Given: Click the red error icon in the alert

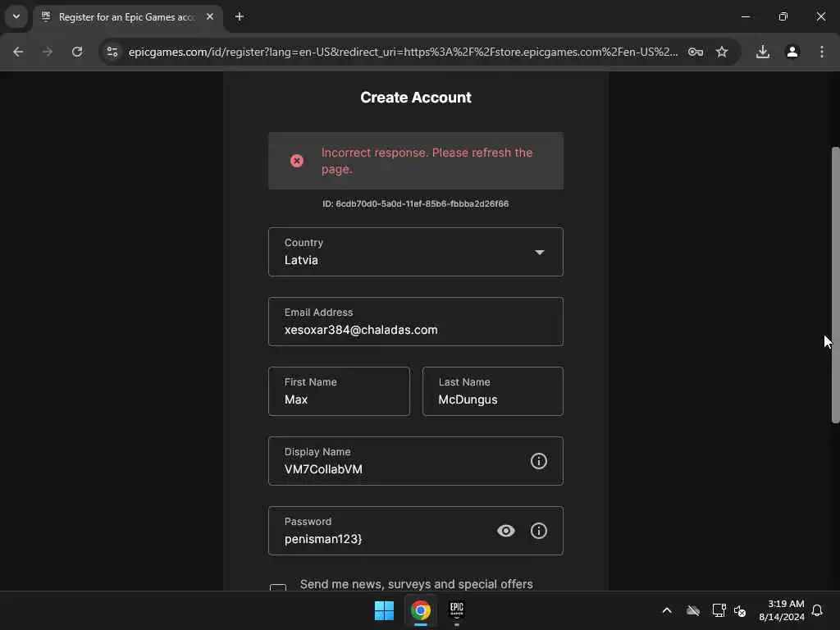Looking at the screenshot, I should (297, 161).
